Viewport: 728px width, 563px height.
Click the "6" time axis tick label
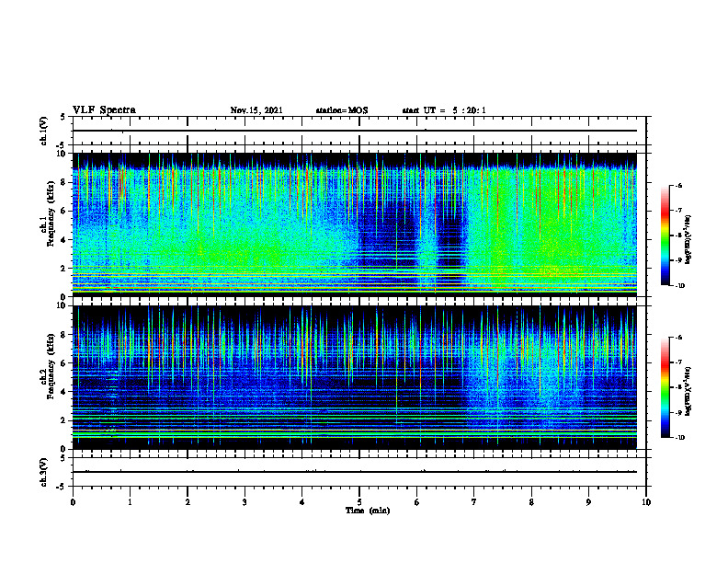[417, 502]
